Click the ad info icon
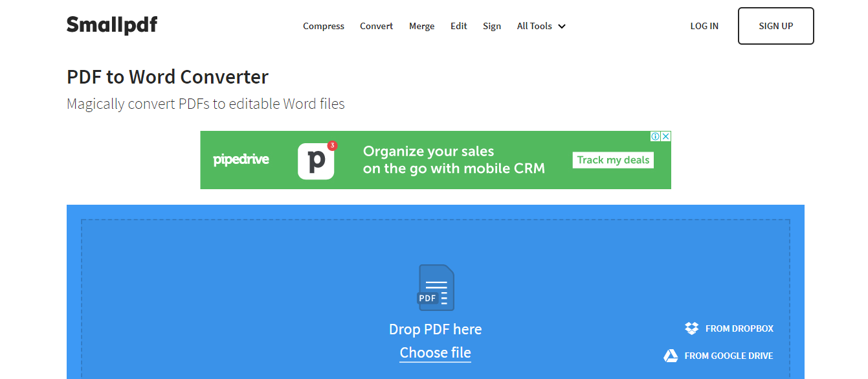Image resolution: width=868 pixels, height=379 pixels. [655, 136]
